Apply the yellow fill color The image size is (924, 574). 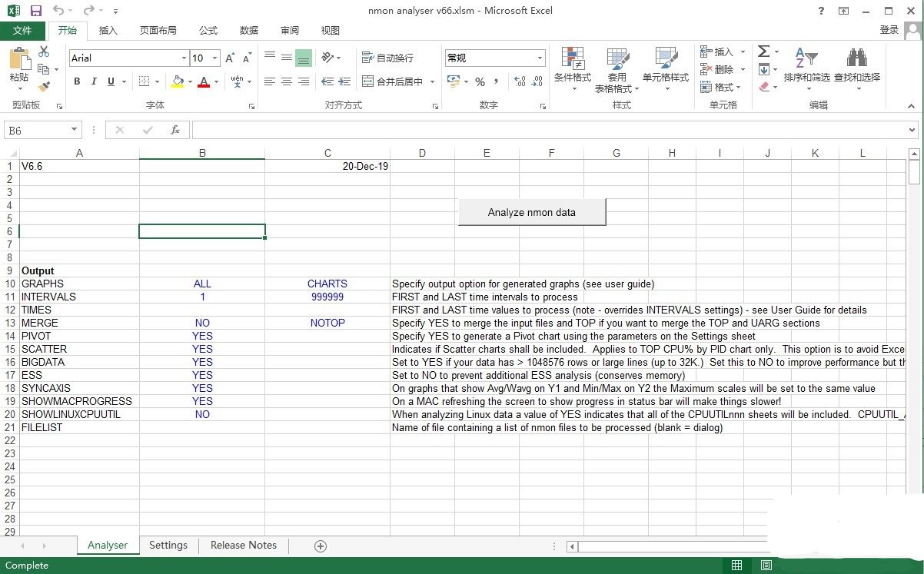point(178,81)
